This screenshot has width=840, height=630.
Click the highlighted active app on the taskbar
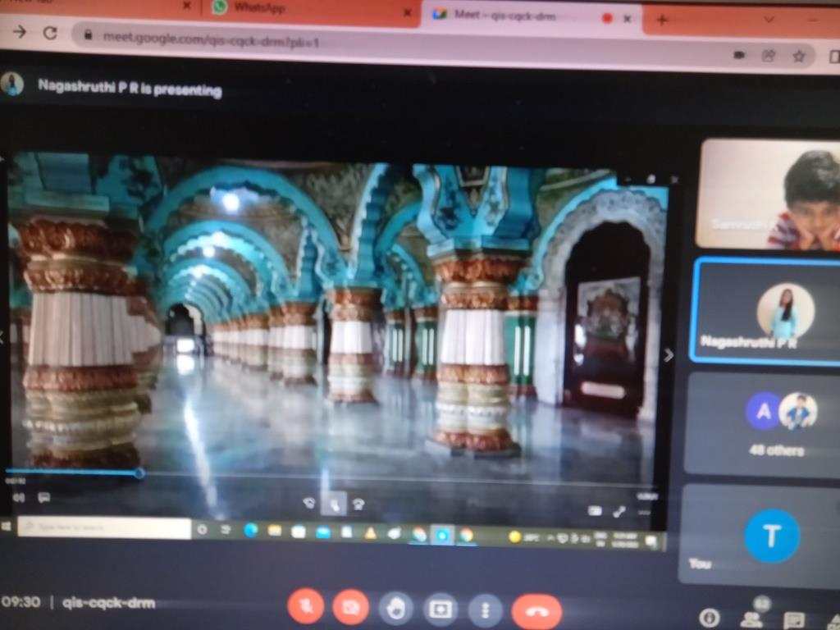[x=442, y=535]
